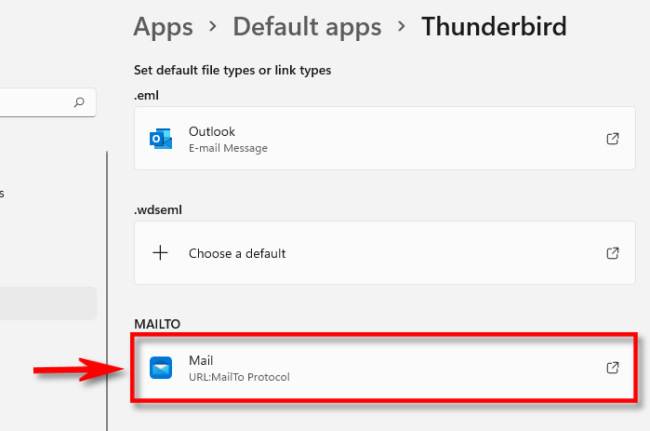This screenshot has width=650, height=431.
Task: Click the plus icon in the .wdseml row
Action: (160, 253)
